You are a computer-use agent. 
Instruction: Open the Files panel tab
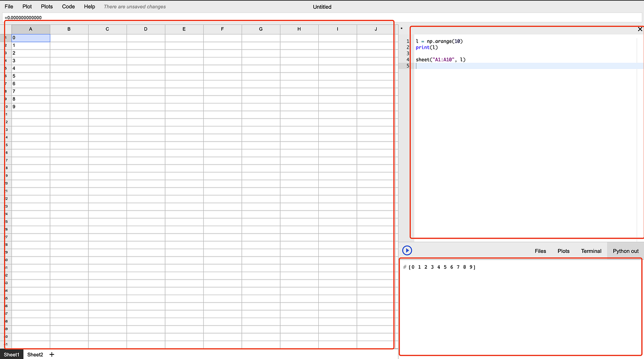click(x=540, y=251)
